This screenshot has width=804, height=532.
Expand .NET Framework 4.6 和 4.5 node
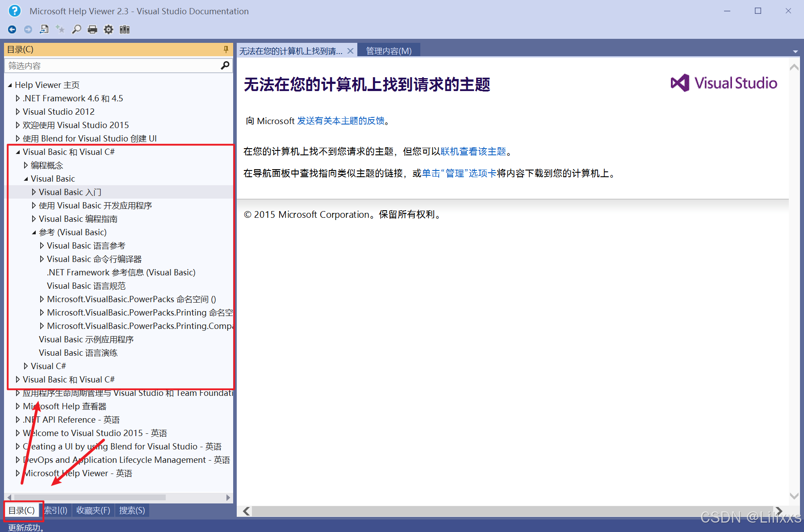(x=18, y=98)
